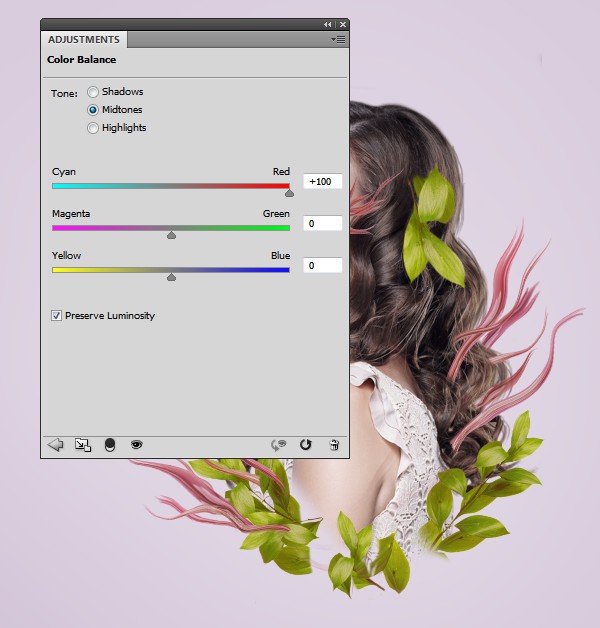Click the Magenta-Green value field
The image size is (600, 628).
tap(323, 223)
